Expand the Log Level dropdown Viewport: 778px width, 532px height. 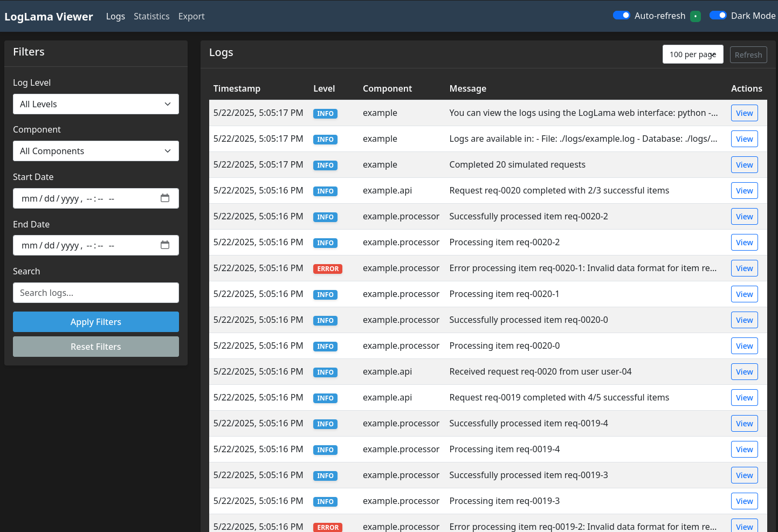coord(96,104)
